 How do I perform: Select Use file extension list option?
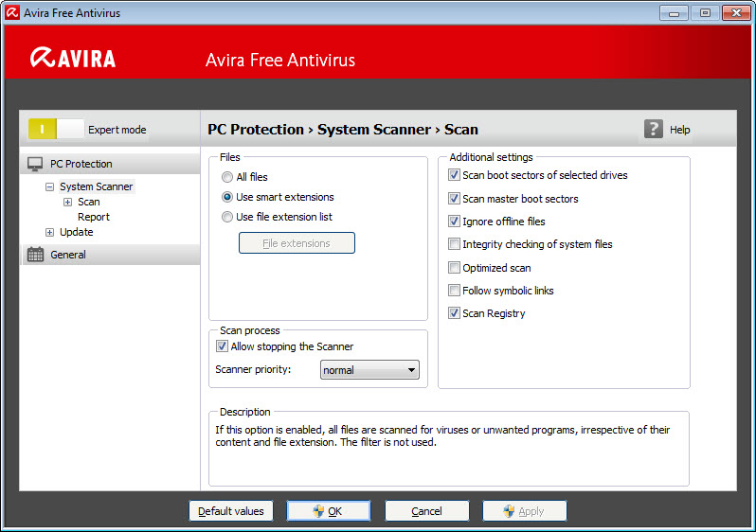coord(227,217)
